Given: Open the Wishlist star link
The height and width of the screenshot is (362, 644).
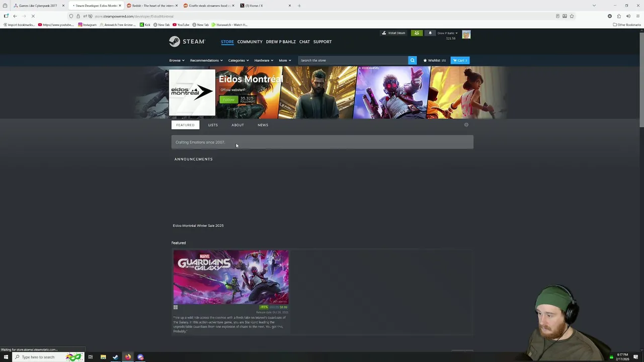Looking at the screenshot, I should tap(435, 60).
